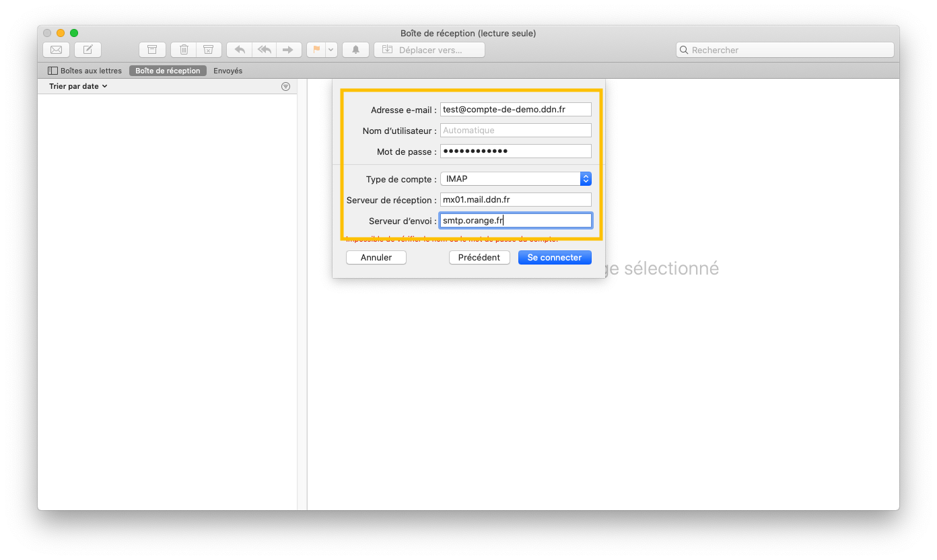Click the Serveur de réception input field

tap(516, 200)
